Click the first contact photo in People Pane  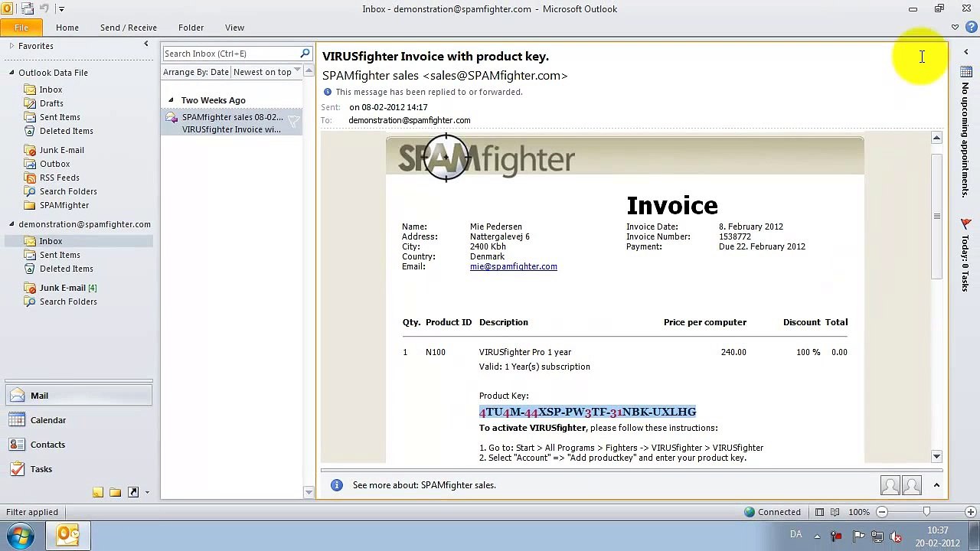tap(890, 485)
